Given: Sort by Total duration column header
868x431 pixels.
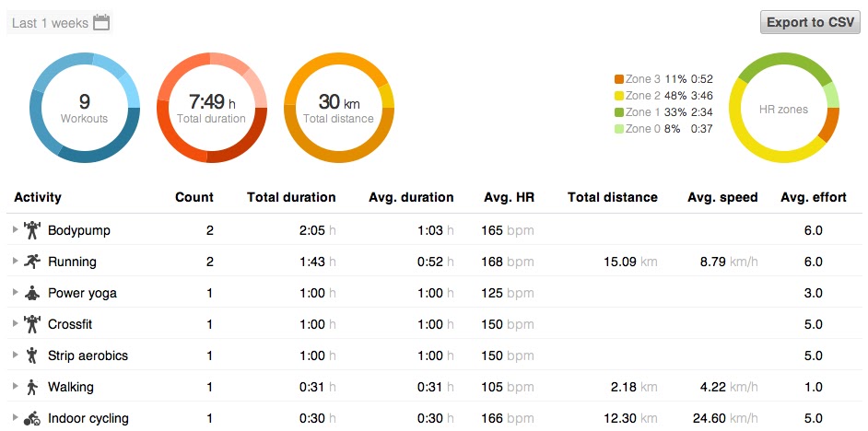Looking at the screenshot, I should coord(291,197).
